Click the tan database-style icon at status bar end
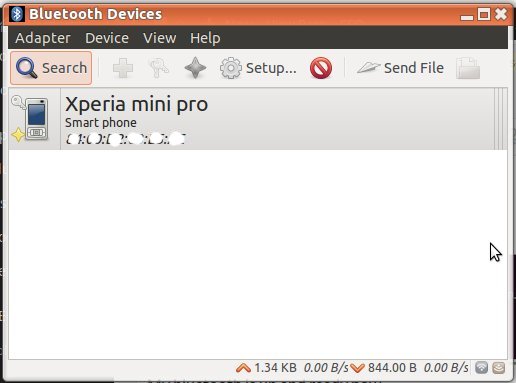The width and height of the screenshot is (516, 383). pos(499,368)
